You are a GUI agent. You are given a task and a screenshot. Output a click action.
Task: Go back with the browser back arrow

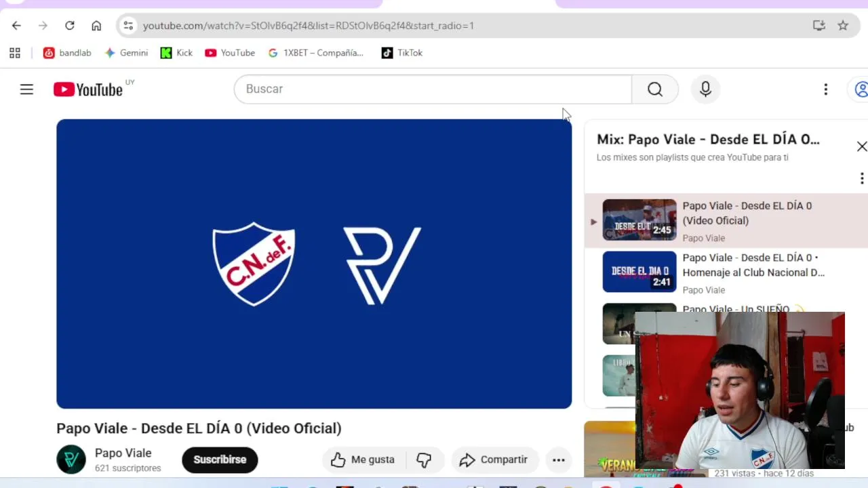[16, 26]
